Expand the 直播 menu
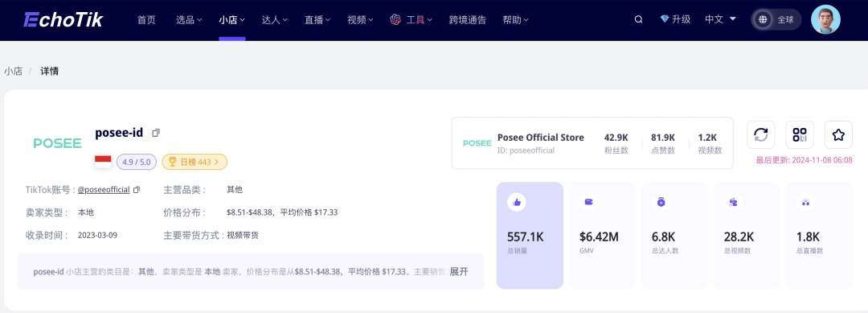The height and width of the screenshot is (313, 868). (x=317, y=20)
